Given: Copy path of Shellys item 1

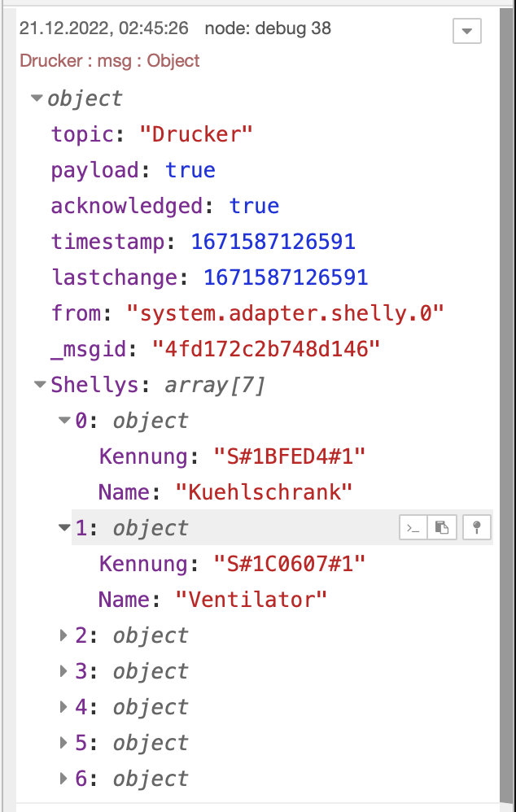Looking at the screenshot, I should click(413, 528).
